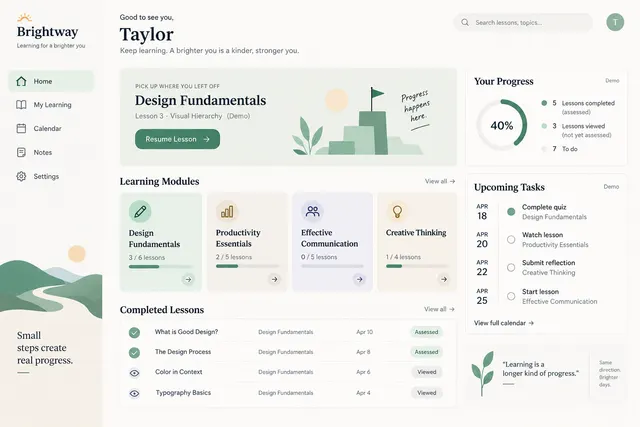Click the Brightway title text

pyautogui.click(x=47, y=32)
